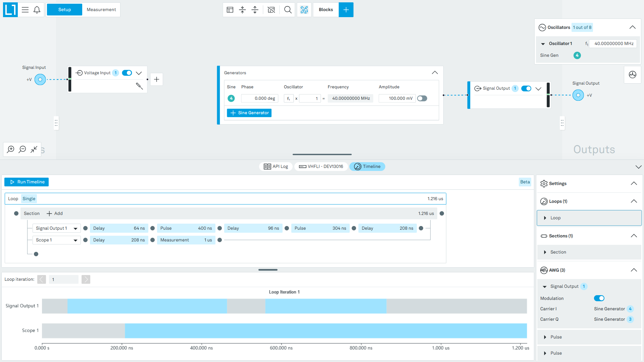644x362 pixels.
Task: Expand Voltage Input block chevron
Action: (x=139, y=73)
